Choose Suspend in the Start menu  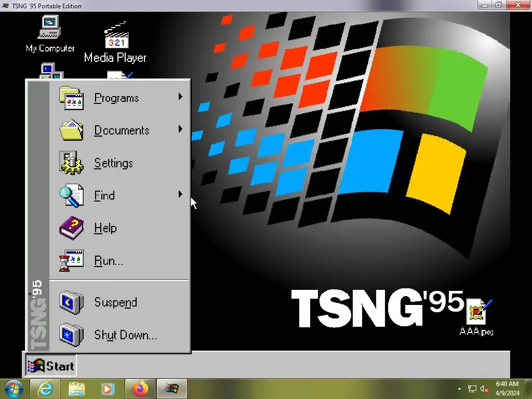point(119,302)
